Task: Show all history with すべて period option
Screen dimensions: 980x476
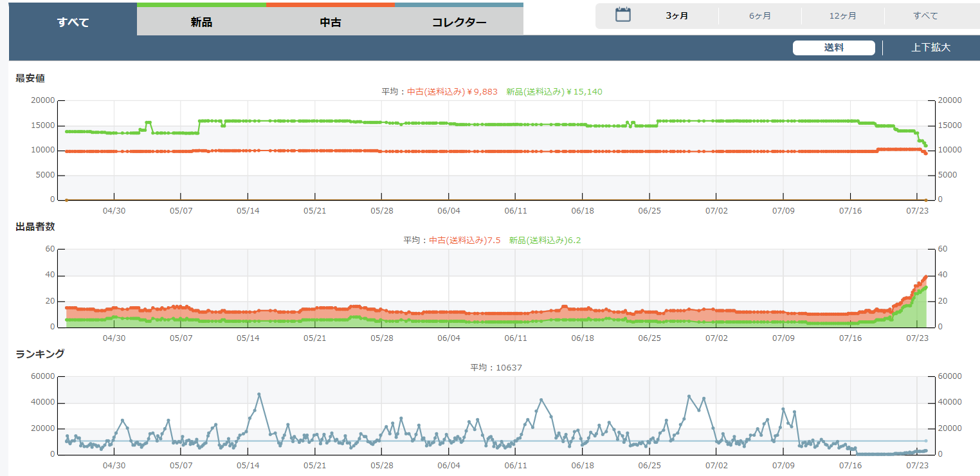Action: click(925, 16)
